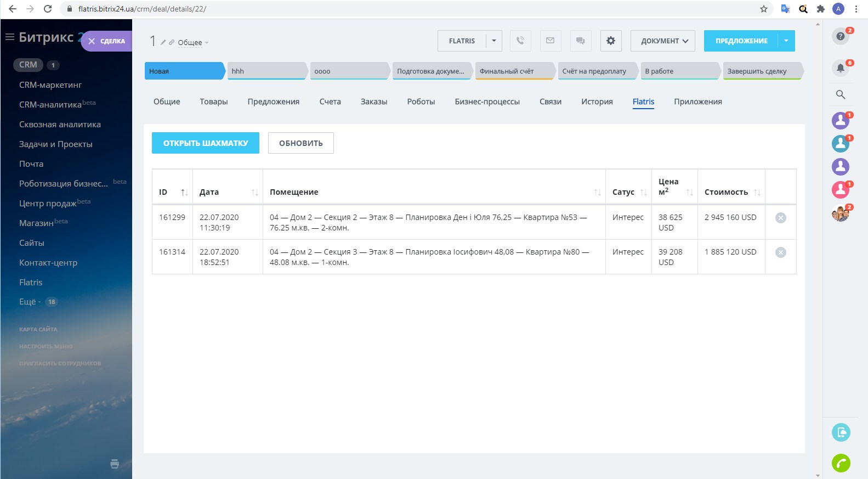Viewport: 868px width, 479px height.
Task: Expand the FLATRIS button dropdown arrow
Action: coord(494,41)
